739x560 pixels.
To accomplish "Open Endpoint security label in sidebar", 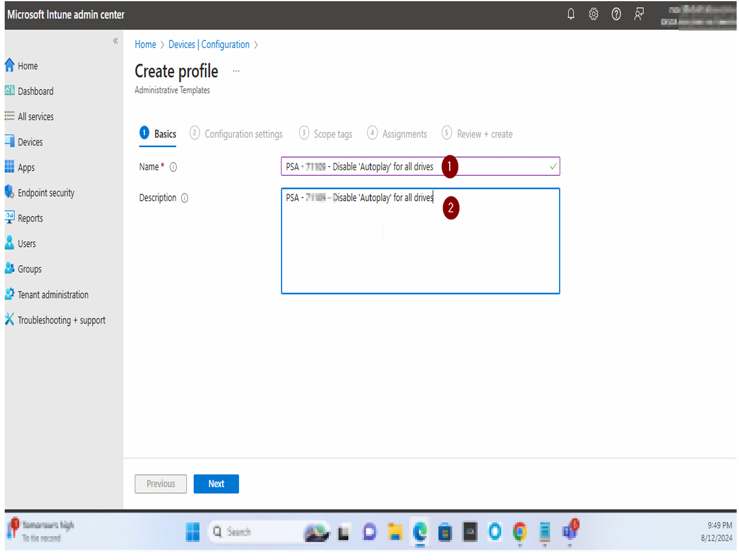I will point(46,193).
